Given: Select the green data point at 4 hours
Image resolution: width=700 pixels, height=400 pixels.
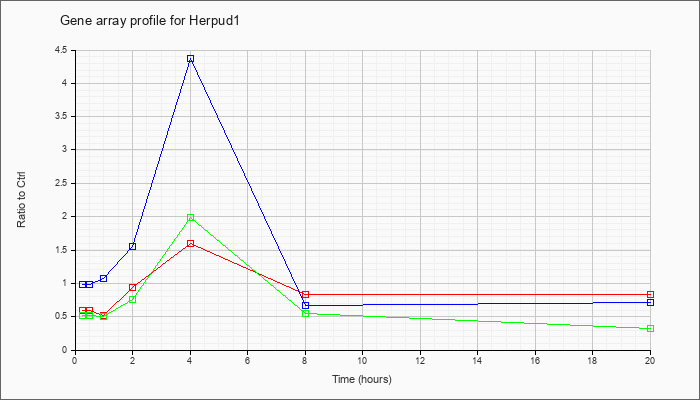Looking at the screenshot, I should click(x=191, y=217).
